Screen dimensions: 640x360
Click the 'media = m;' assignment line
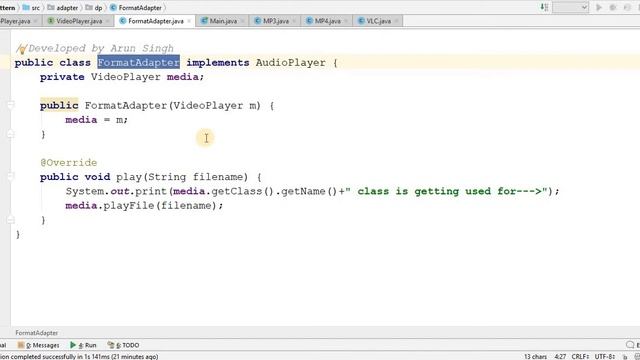tap(96, 120)
